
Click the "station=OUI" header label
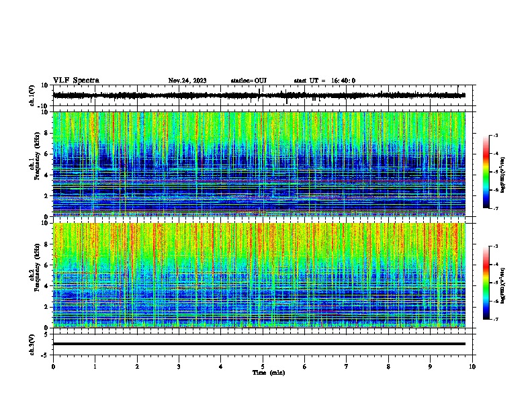point(249,81)
